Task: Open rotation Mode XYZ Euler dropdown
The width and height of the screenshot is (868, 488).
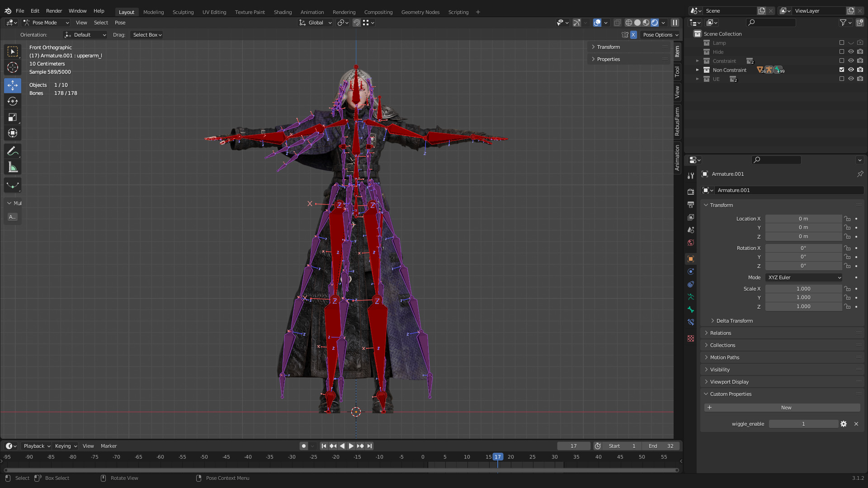Action: pos(804,277)
